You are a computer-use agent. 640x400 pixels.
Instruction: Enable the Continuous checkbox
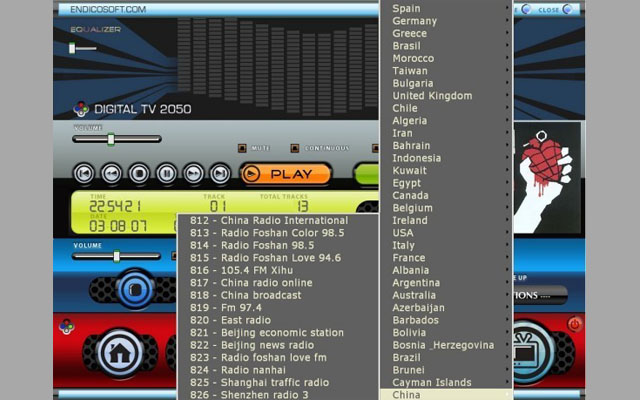(x=297, y=148)
